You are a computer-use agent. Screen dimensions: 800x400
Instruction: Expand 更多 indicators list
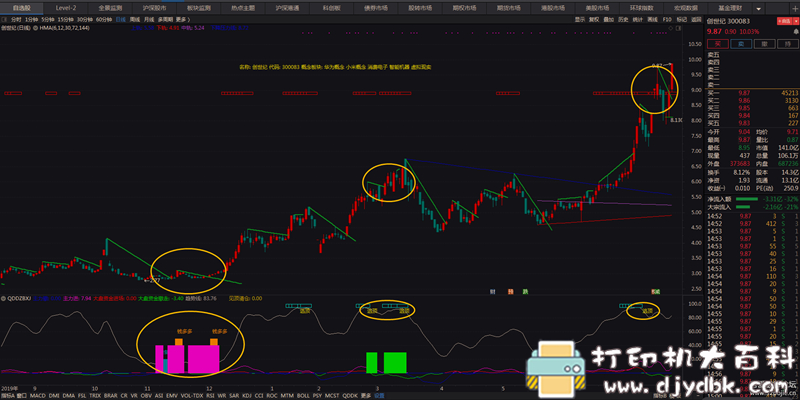365,395
